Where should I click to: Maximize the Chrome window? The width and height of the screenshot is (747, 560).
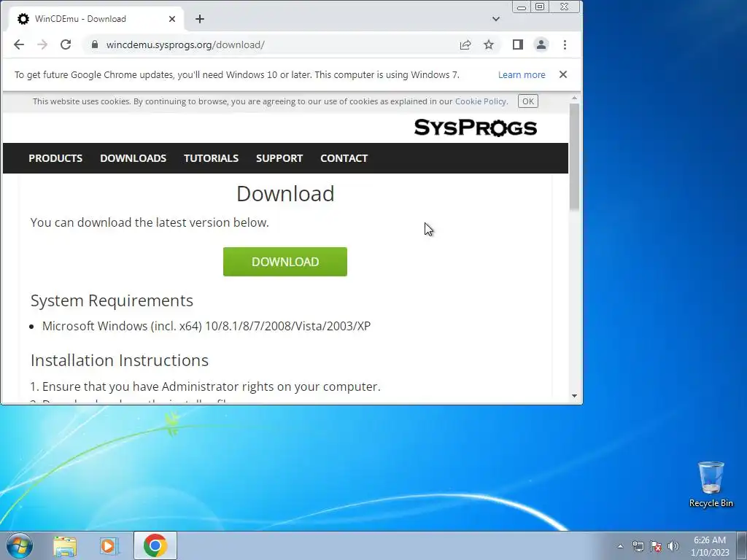(x=540, y=7)
